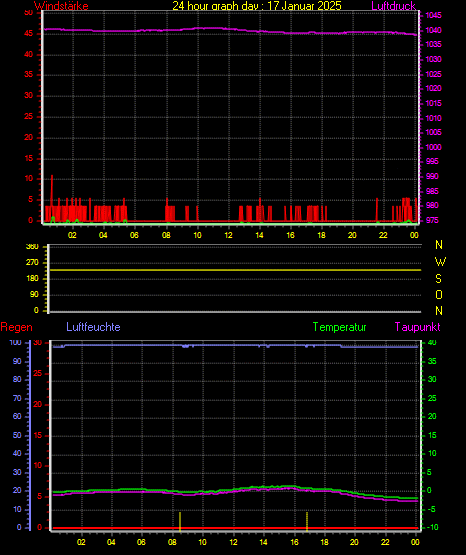Click the 16 hour tick on lower graph

click(x=294, y=542)
